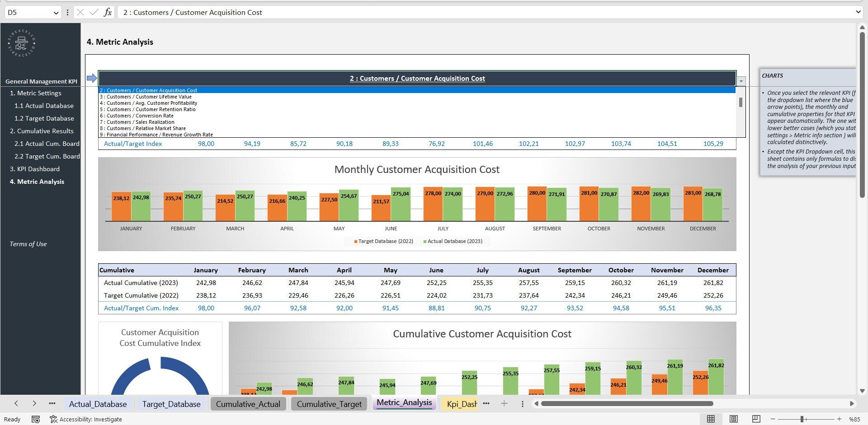Open the 'Terms of Use' link
868x425 pixels.
pyautogui.click(x=28, y=244)
